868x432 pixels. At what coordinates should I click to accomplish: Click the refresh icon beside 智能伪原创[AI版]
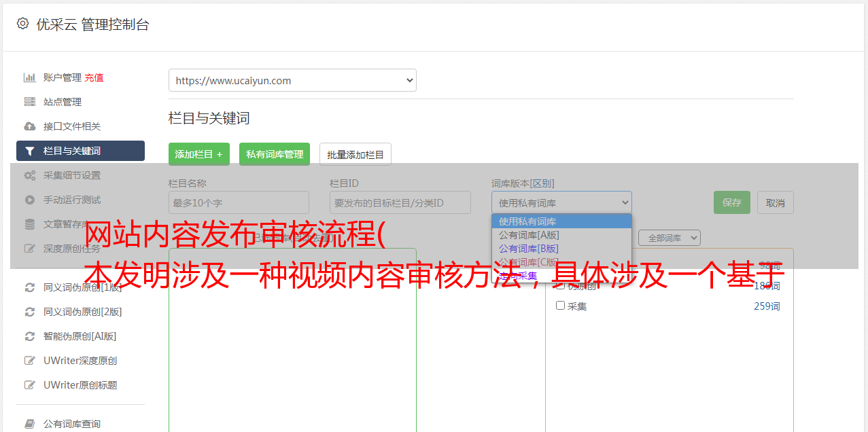coord(30,336)
